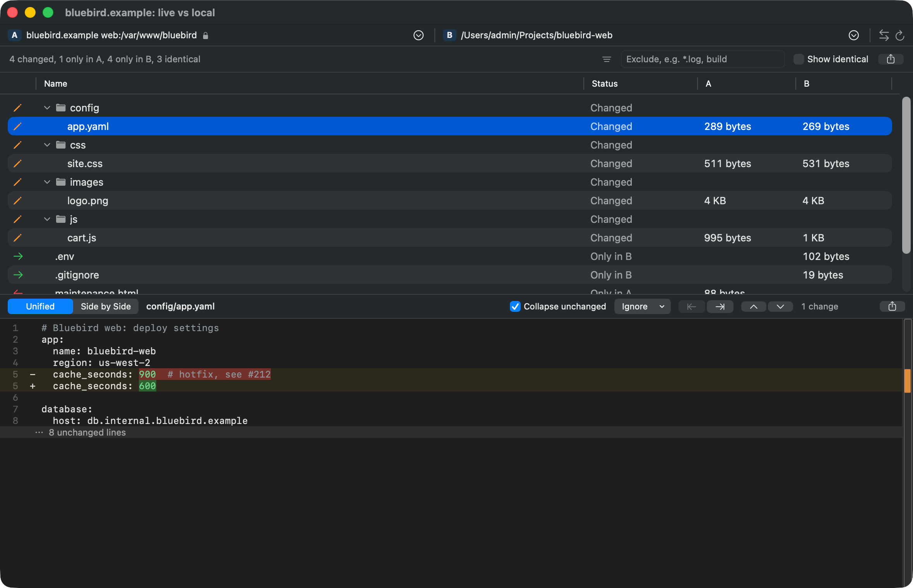Viewport: 913px width, 588px height.
Task: Click the copy to left arrow button
Action: 691,307
